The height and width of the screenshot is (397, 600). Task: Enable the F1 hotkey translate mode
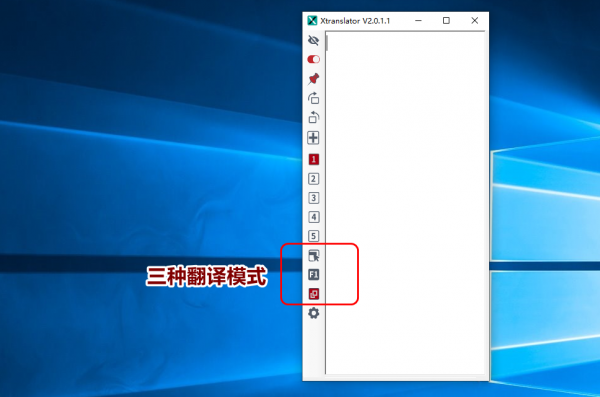point(313,274)
